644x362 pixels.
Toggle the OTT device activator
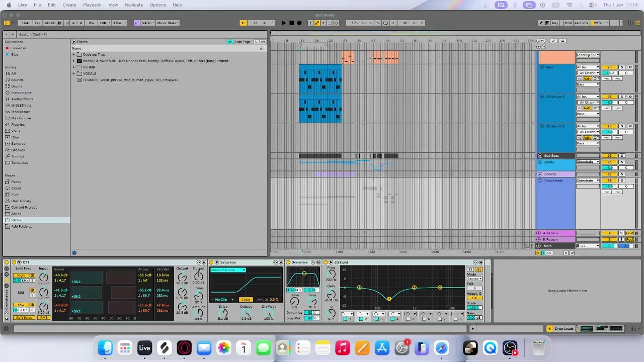click(13, 262)
